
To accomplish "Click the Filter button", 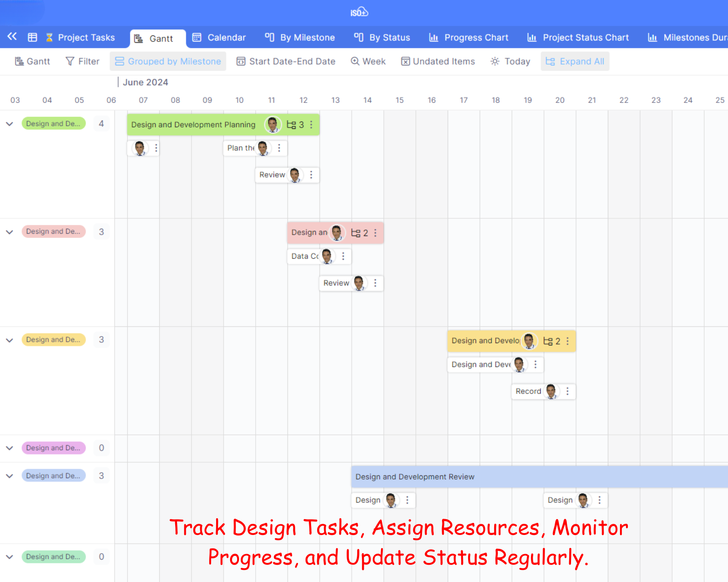I will click(82, 61).
